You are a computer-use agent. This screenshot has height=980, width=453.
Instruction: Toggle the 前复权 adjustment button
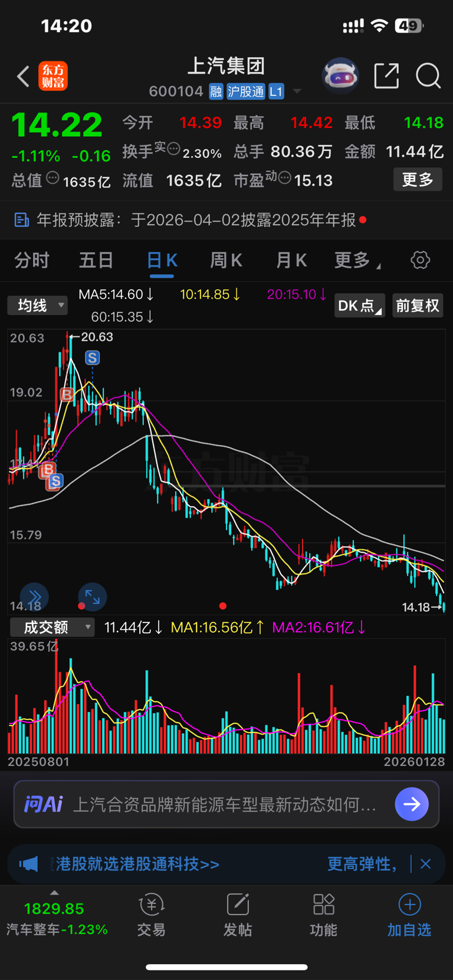click(x=418, y=305)
